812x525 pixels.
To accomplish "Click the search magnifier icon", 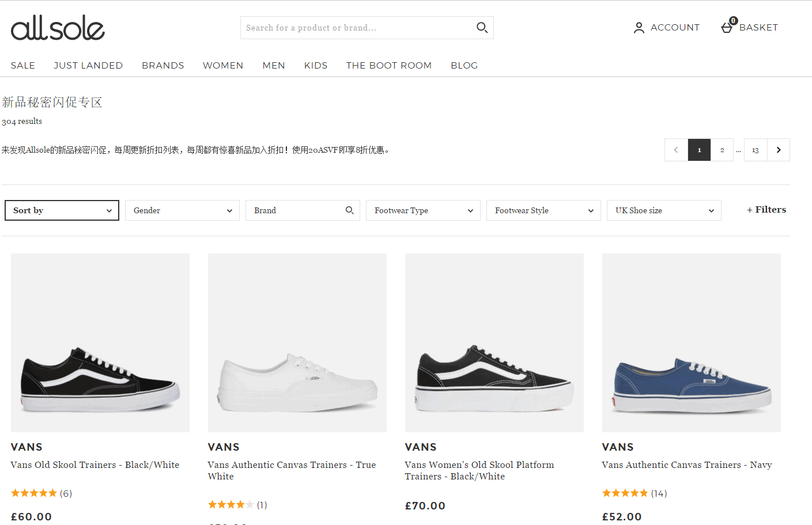I will pyautogui.click(x=482, y=28).
